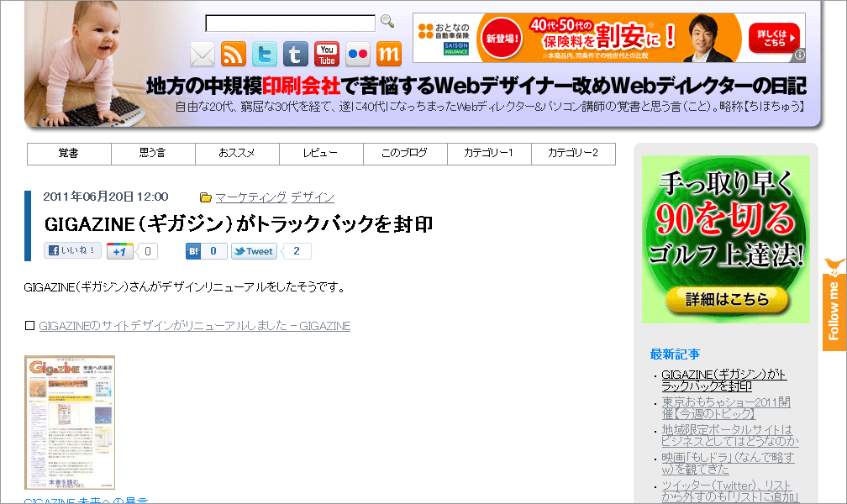Open the このブログ menu item

tap(405, 154)
